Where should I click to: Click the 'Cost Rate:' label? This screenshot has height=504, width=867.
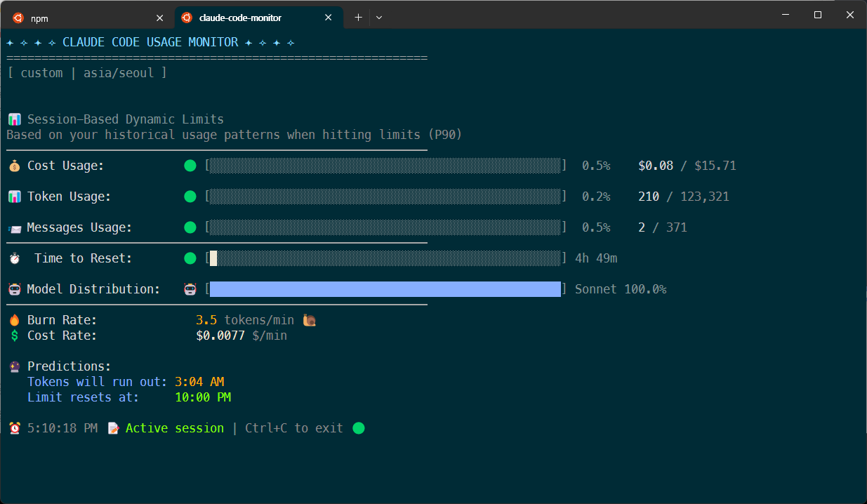[62, 336]
